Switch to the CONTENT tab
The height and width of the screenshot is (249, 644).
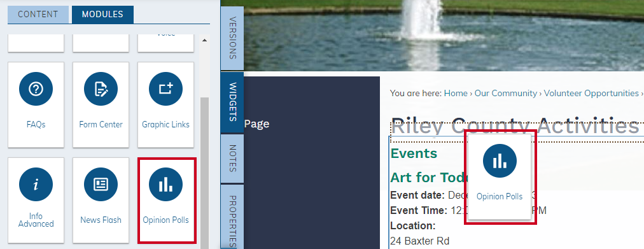38,15
